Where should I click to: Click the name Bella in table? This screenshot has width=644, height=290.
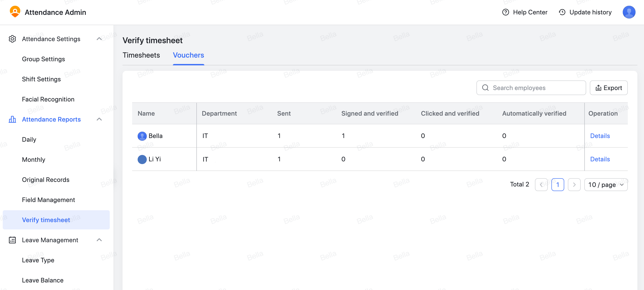point(155,136)
